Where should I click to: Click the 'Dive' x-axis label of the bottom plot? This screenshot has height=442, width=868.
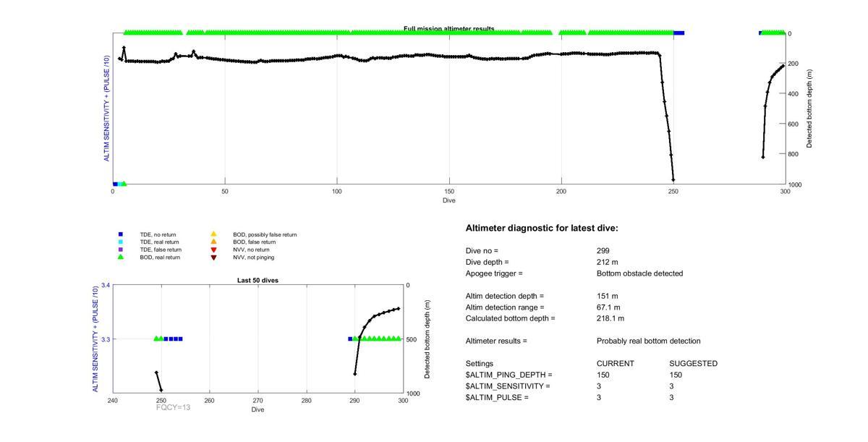[258, 409]
